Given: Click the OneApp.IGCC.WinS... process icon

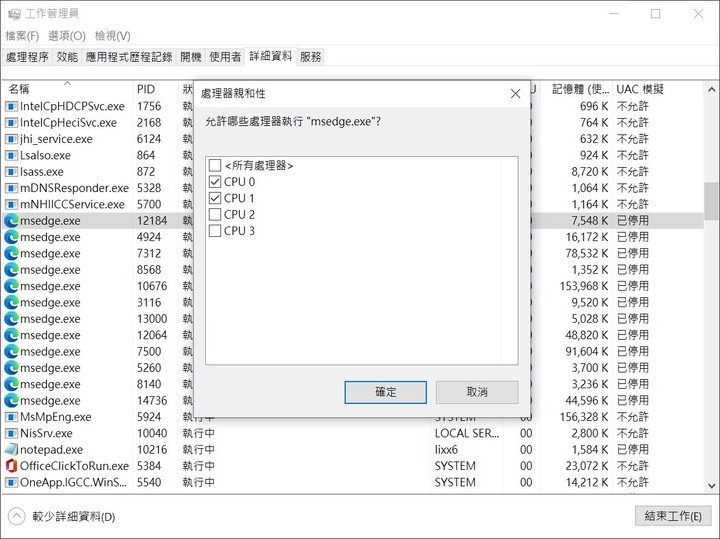Looking at the screenshot, I should point(11,483).
